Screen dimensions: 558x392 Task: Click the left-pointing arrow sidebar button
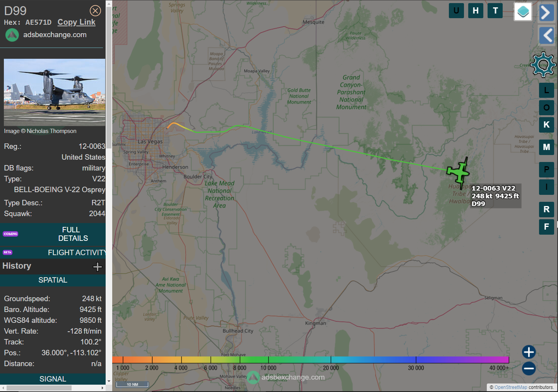pyautogui.click(x=546, y=36)
